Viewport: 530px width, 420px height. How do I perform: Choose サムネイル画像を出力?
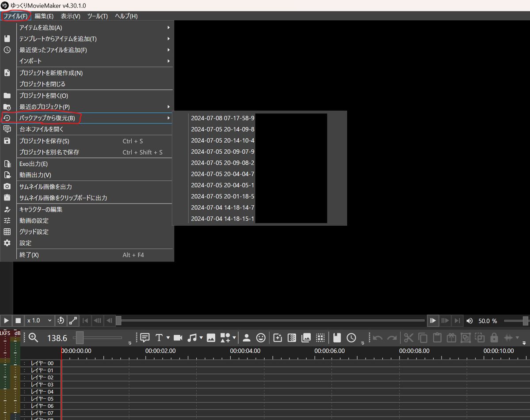95,187
